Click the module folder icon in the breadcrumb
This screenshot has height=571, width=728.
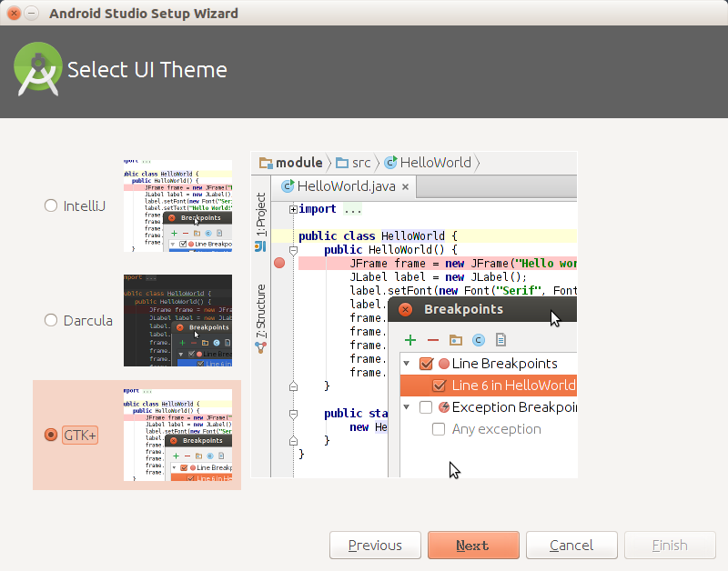(266, 163)
